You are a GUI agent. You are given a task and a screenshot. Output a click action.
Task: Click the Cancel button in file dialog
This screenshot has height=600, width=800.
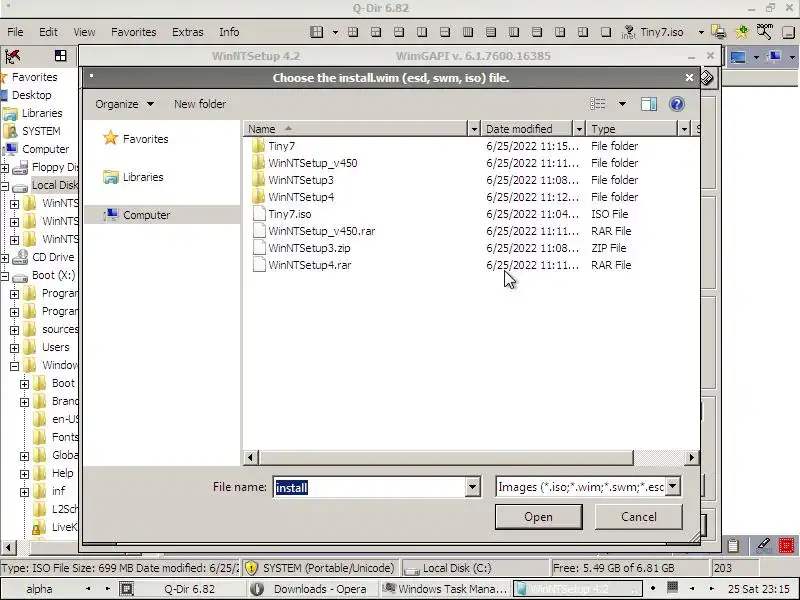[638, 517]
